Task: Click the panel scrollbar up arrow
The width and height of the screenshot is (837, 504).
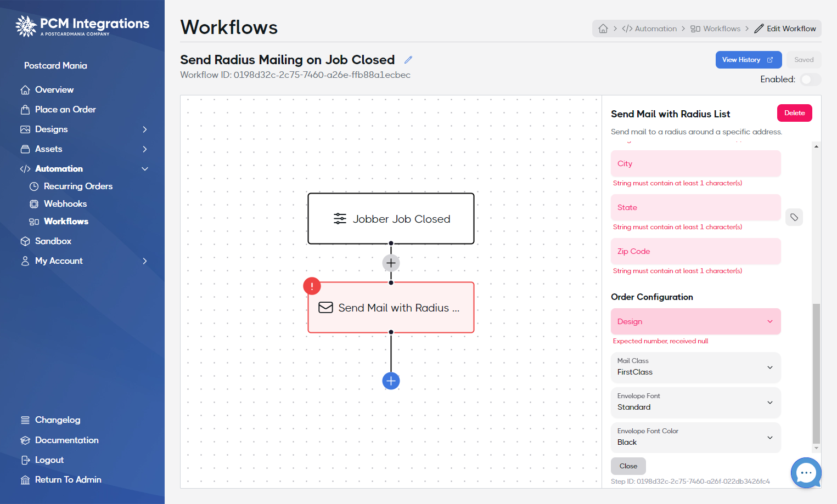Action: [817, 146]
